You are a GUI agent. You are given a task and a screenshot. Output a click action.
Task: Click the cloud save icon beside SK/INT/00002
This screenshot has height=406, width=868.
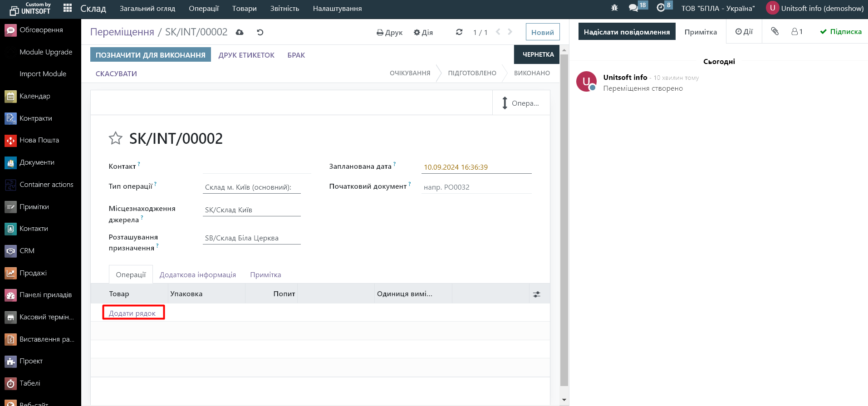(x=240, y=32)
